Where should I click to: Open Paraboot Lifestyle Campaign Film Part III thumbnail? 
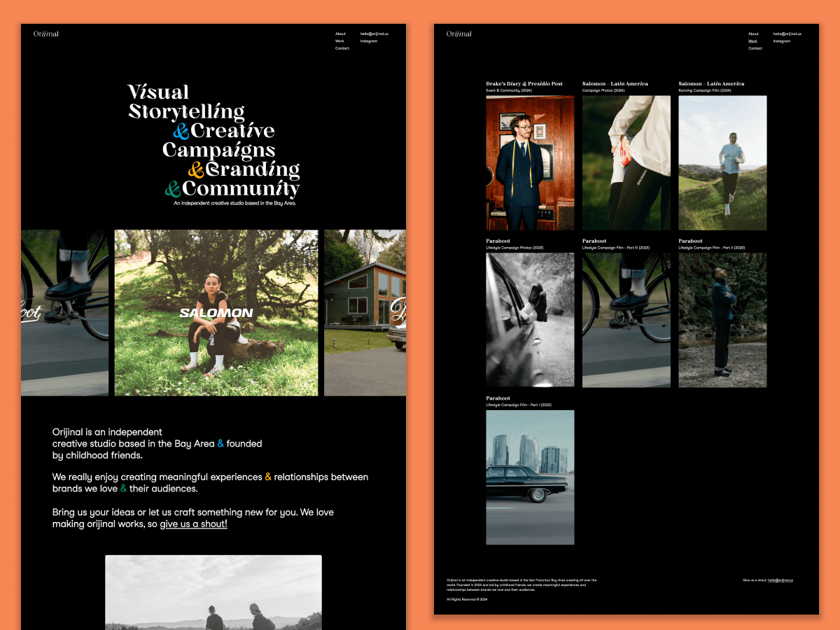pyautogui.click(x=626, y=320)
